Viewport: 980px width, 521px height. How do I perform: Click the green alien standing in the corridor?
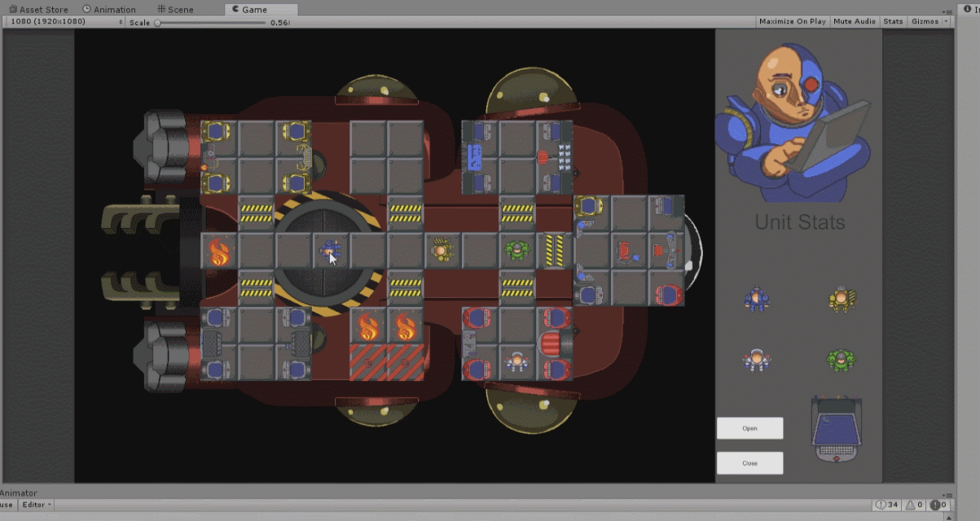519,251
